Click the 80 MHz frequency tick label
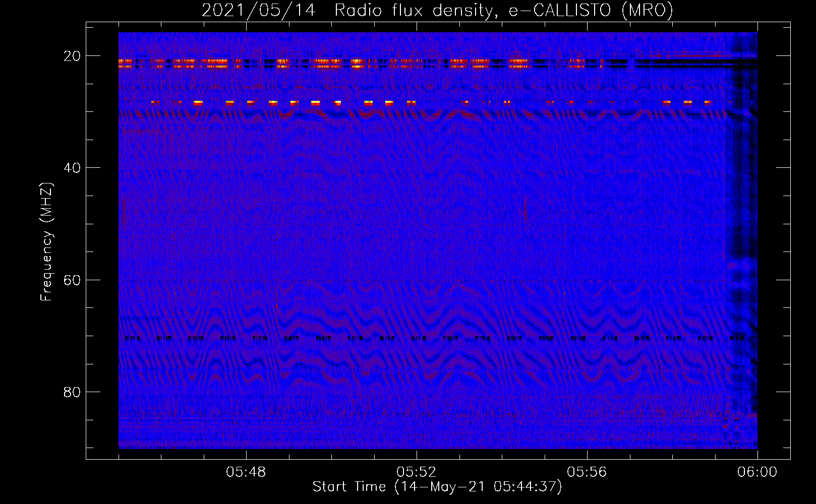Viewport: 816px width, 504px height. (x=72, y=392)
